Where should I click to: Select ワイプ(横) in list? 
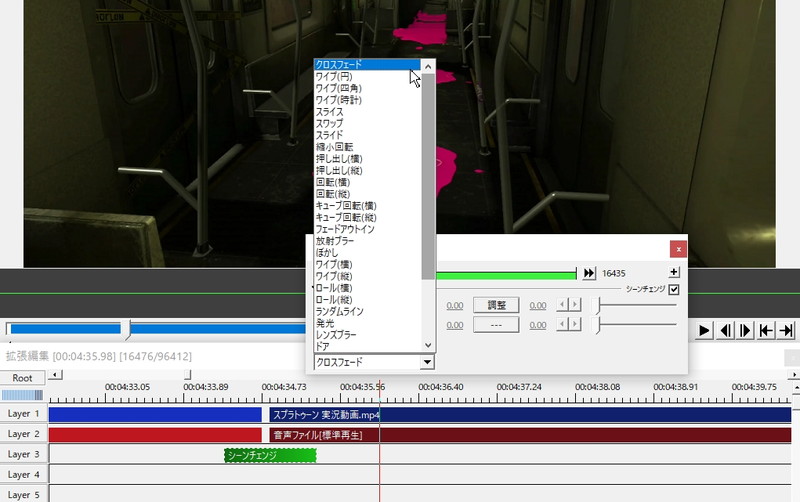click(x=367, y=264)
